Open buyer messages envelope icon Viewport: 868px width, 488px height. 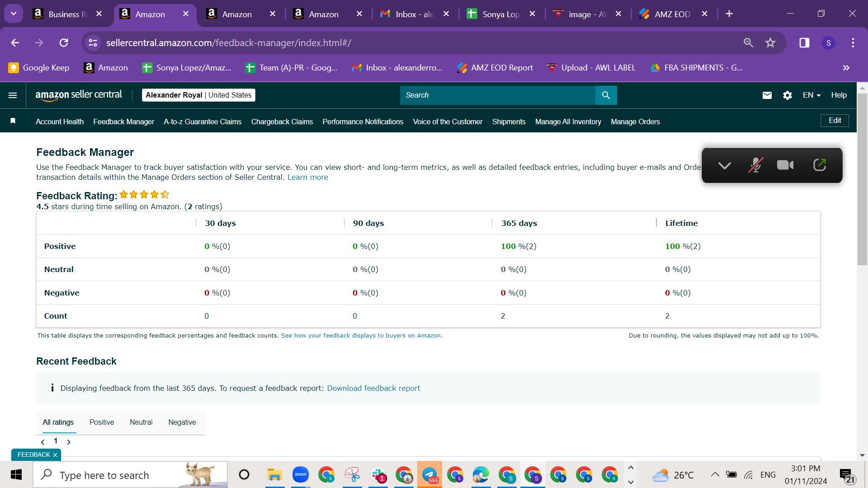[x=767, y=95]
